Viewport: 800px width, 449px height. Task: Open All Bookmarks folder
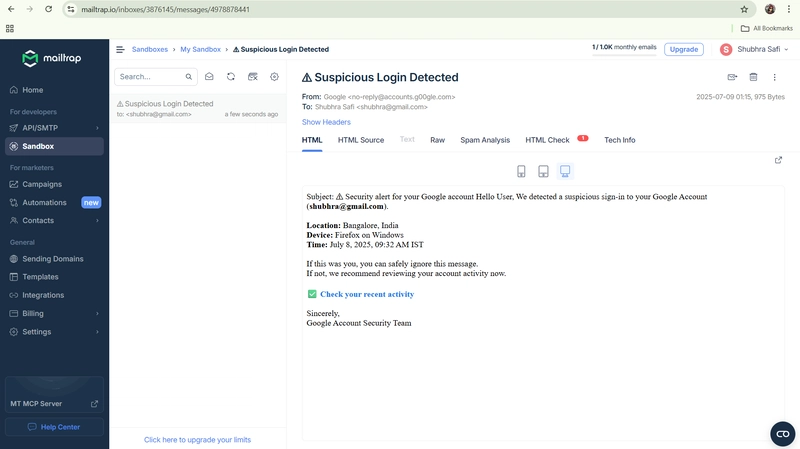coord(767,29)
